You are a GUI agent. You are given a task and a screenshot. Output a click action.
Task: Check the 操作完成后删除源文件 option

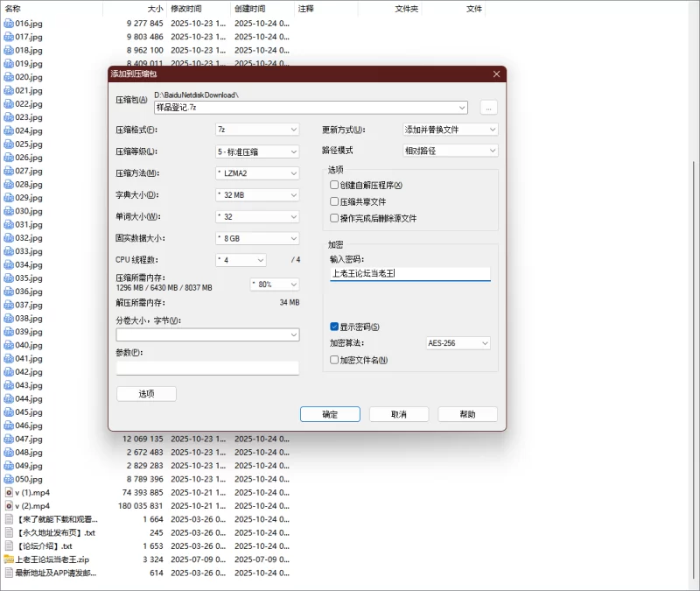pyautogui.click(x=334, y=218)
